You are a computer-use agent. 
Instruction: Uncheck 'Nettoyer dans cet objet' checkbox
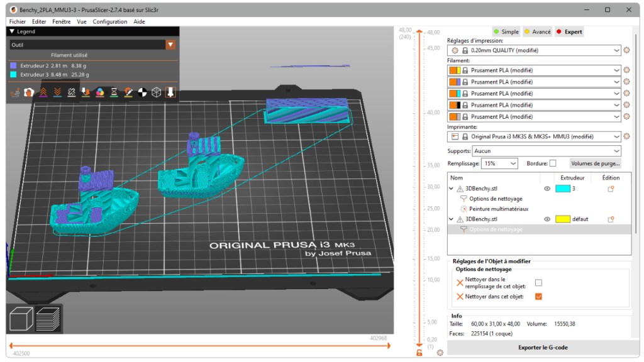[x=538, y=297]
